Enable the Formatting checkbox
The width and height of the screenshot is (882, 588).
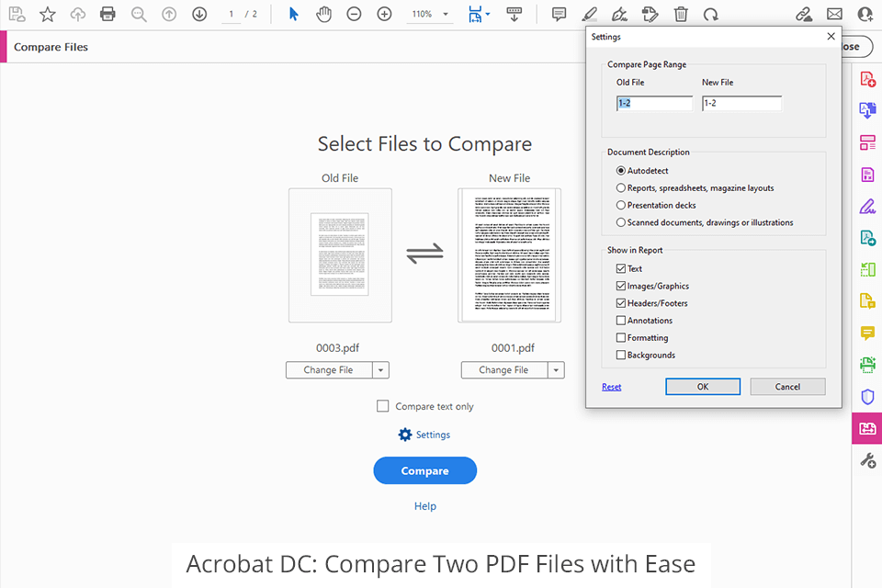[x=621, y=337]
